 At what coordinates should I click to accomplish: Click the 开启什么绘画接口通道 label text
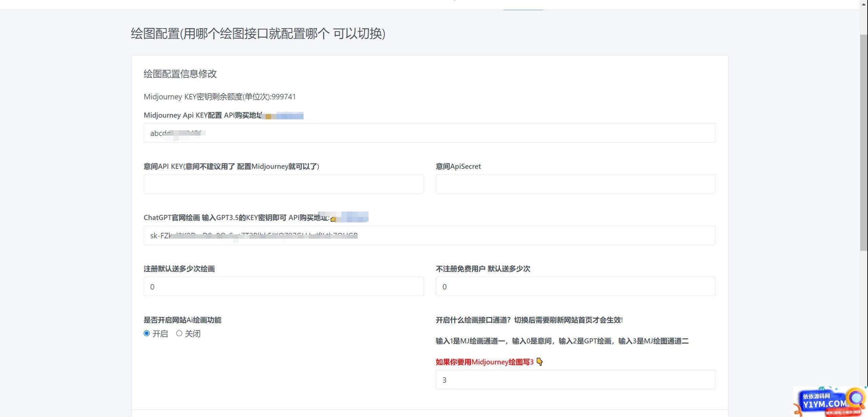pos(529,320)
